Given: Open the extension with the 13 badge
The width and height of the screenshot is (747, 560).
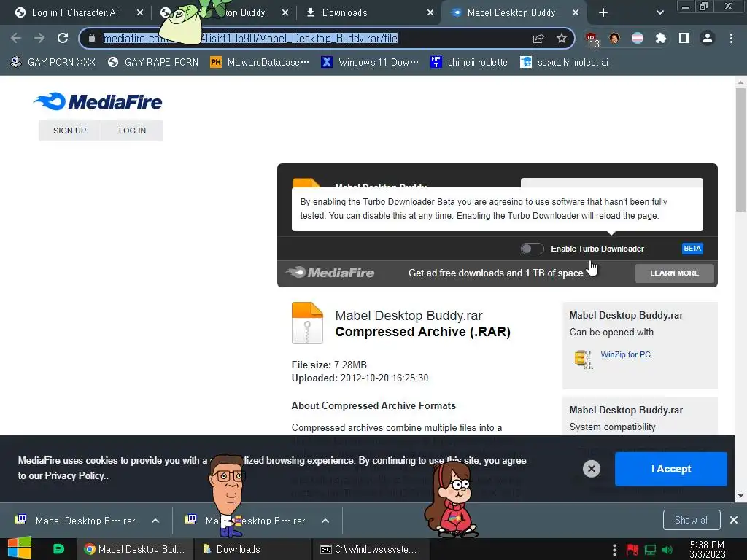Looking at the screenshot, I should click(x=592, y=39).
